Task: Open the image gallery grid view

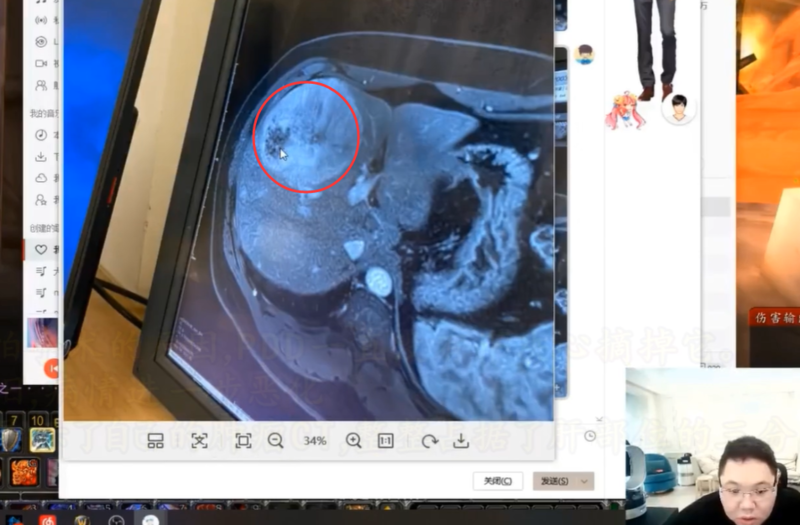Action: tap(155, 441)
